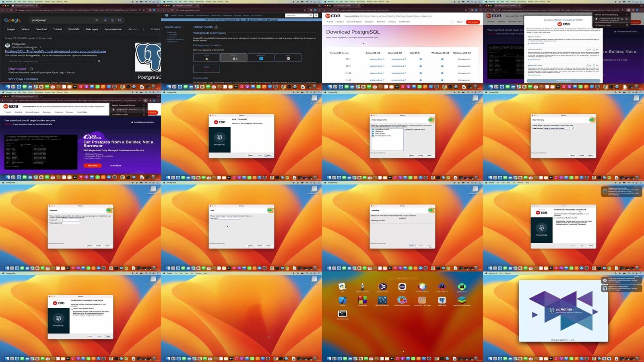Open the SQL Shell (psql) app in Launchpad
Screen dimensions: 644x362
pos(343,315)
